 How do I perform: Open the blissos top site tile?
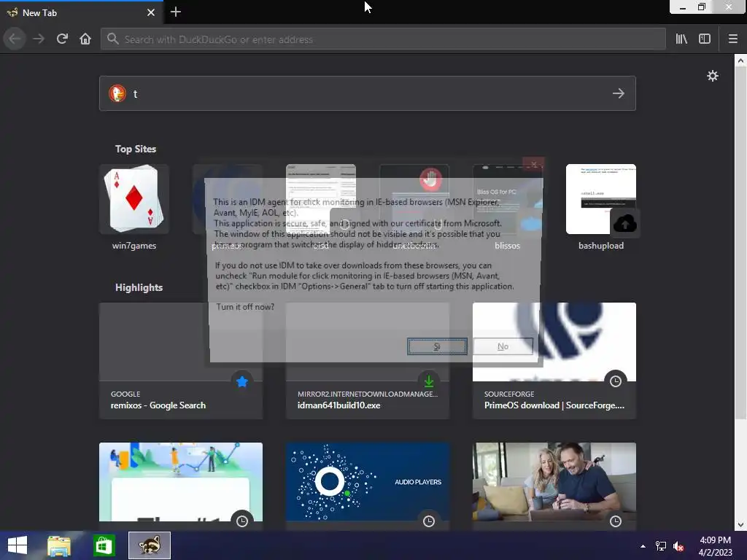(508, 207)
